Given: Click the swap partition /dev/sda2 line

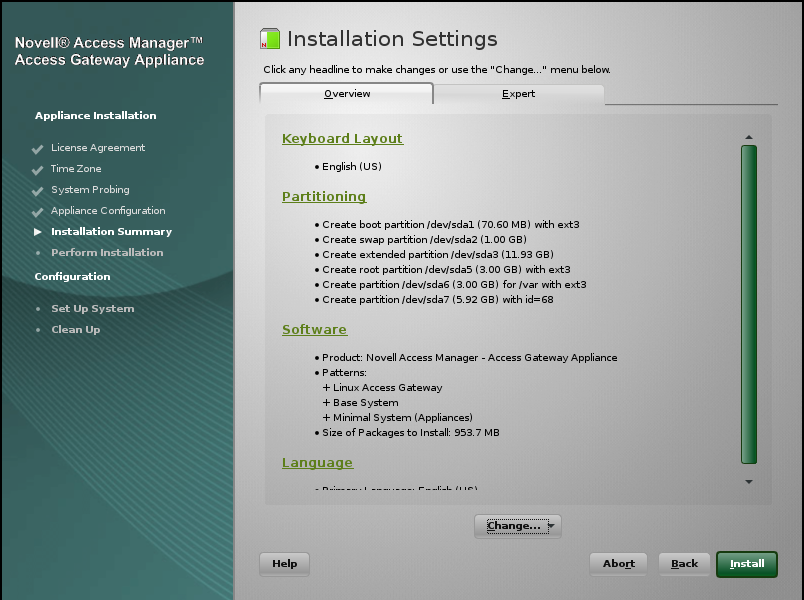Looking at the screenshot, I should [x=424, y=239].
